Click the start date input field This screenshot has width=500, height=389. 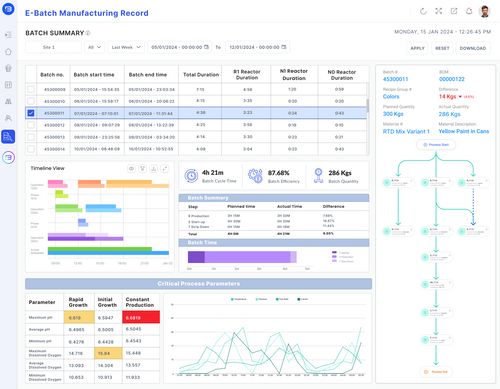coord(180,47)
